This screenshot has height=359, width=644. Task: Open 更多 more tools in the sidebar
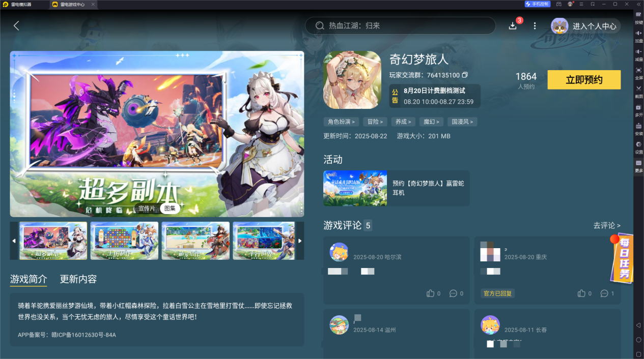click(x=638, y=166)
